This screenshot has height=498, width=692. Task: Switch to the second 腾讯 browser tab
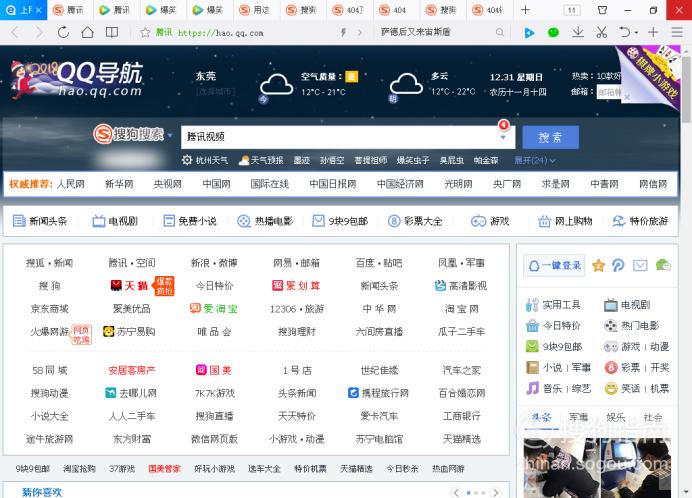tap(116, 10)
